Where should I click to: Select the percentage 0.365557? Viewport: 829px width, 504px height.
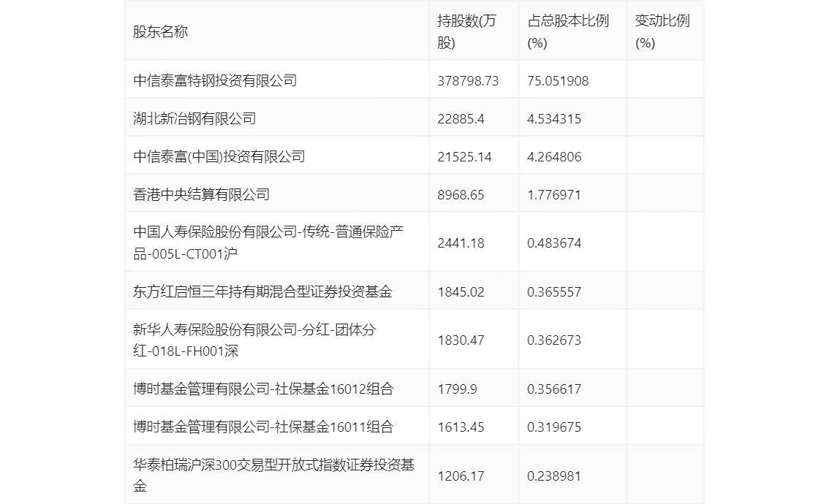coord(554,292)
